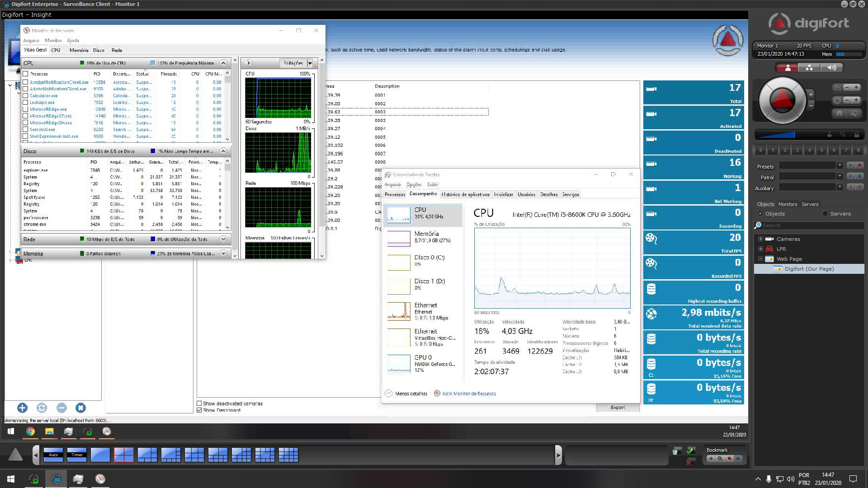Click the virtual joystick icon

829,135
